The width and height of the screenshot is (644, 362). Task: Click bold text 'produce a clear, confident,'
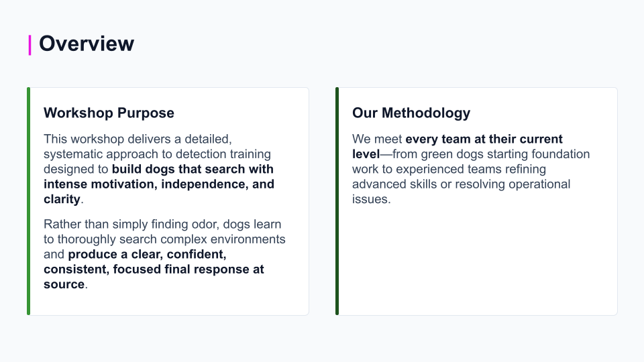point(147,254)
